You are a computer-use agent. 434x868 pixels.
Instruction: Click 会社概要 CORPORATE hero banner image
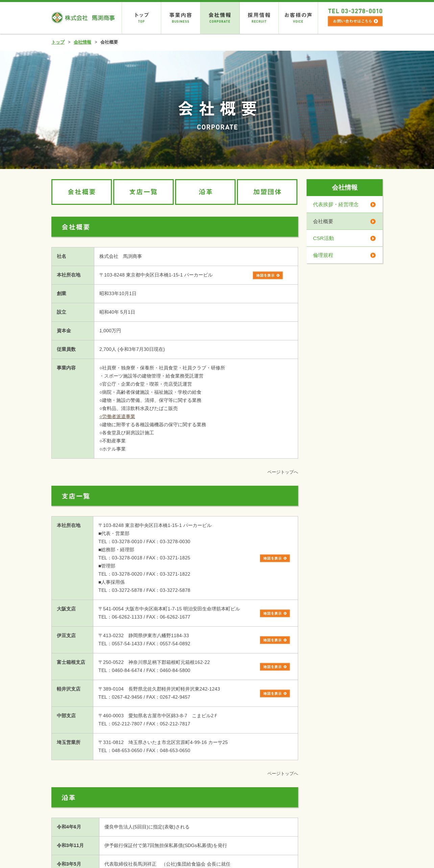pyautogui.click(x=217, y=110)
